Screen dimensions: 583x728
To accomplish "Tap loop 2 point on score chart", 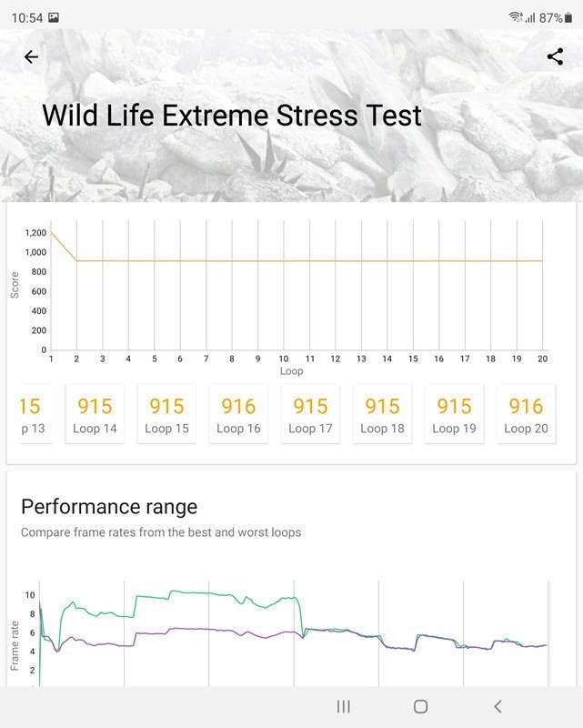I will pyautogui.click(x=76, y=261).
